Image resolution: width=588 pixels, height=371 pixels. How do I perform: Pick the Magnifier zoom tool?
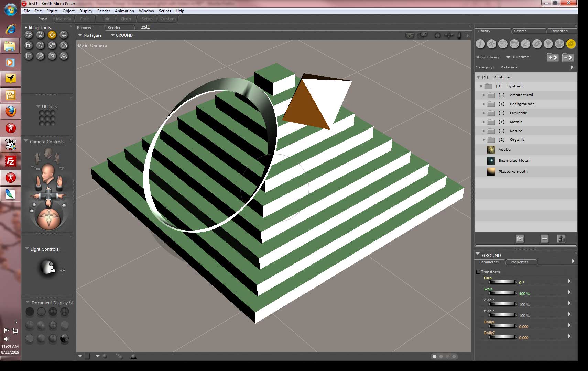pyautogui.click(x=40, y=56)
